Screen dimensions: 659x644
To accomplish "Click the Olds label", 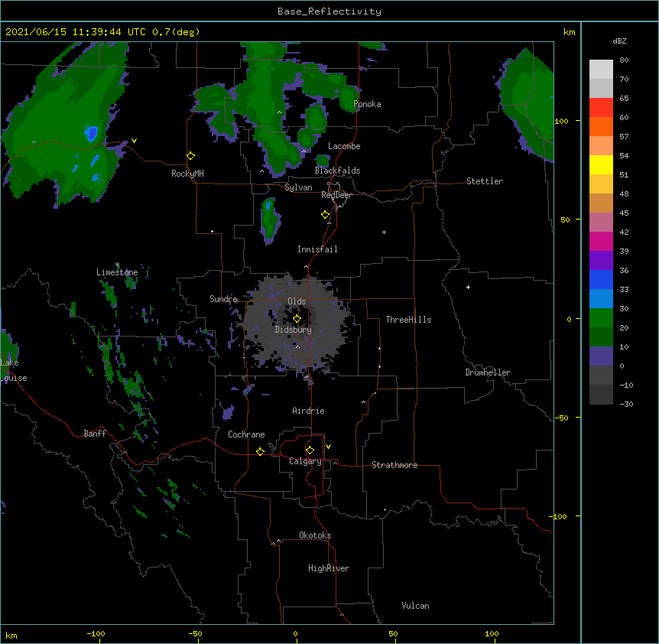I will (297, 301).
